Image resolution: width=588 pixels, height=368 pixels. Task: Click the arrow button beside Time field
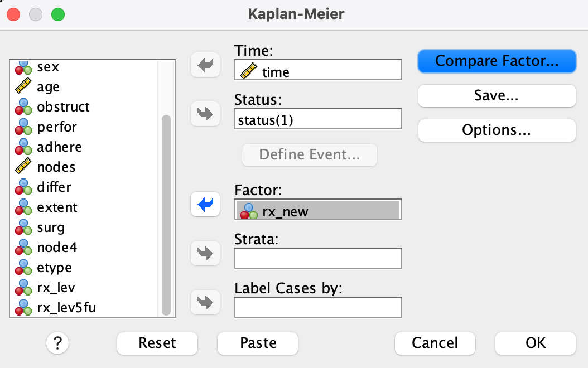(x=205, y=65)
